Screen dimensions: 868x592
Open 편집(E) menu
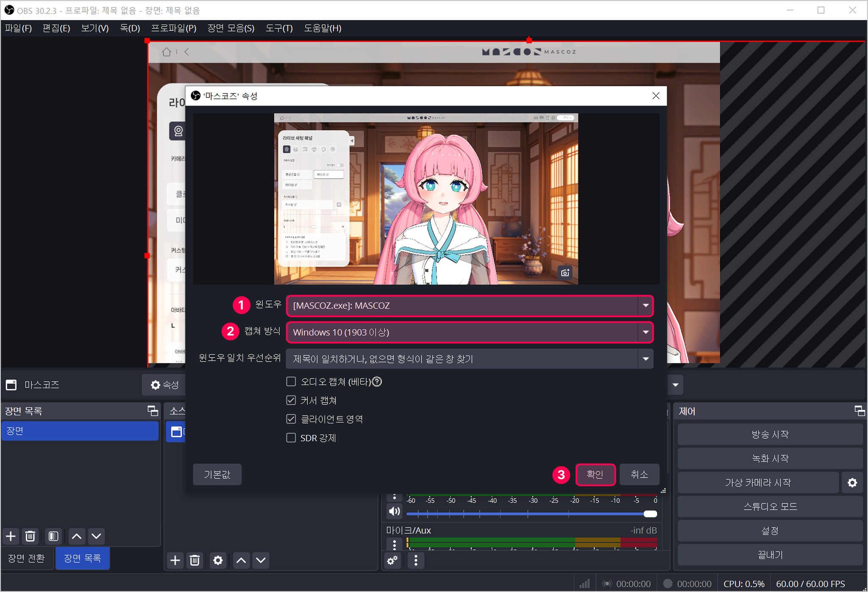point(56,28)
